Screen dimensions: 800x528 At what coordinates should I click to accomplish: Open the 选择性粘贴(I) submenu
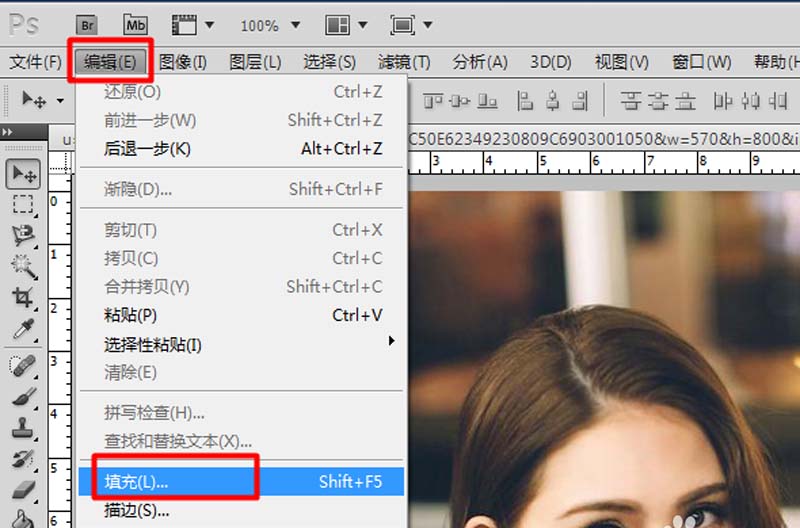[x=242, y=345]
